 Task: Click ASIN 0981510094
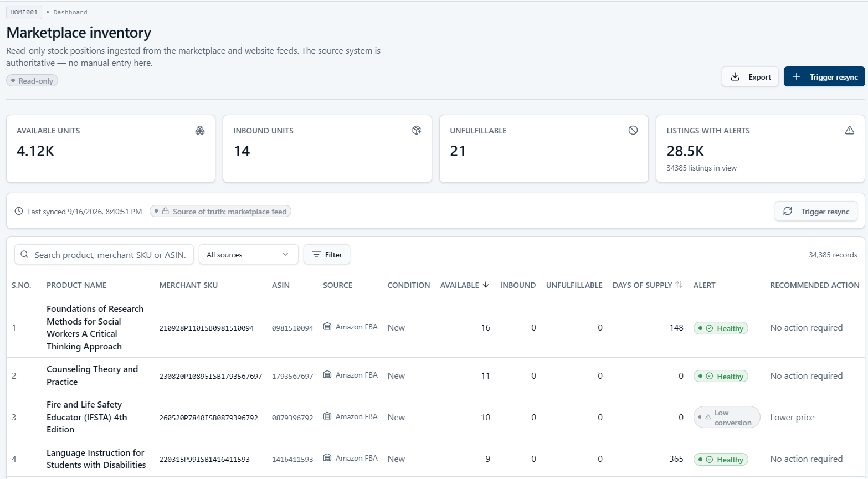292,328
